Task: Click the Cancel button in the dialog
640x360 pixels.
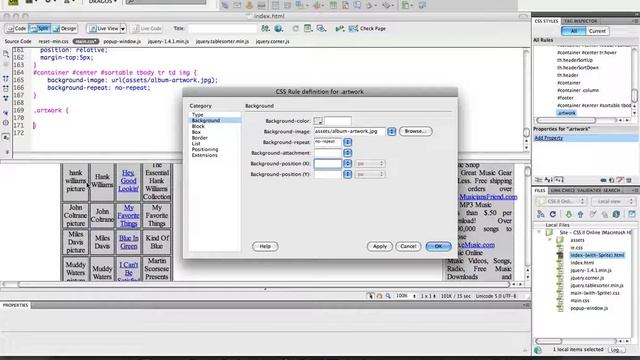Action: point(408,246)
